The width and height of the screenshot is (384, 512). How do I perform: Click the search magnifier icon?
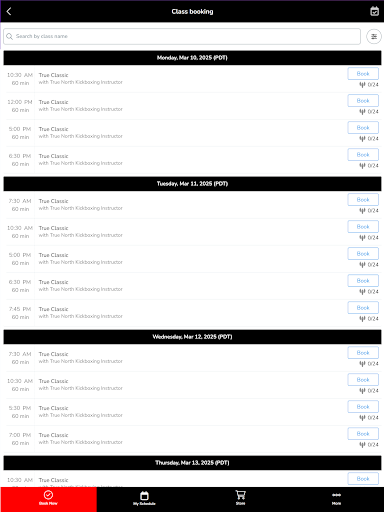pyautogui.click(x=10, y=36)
